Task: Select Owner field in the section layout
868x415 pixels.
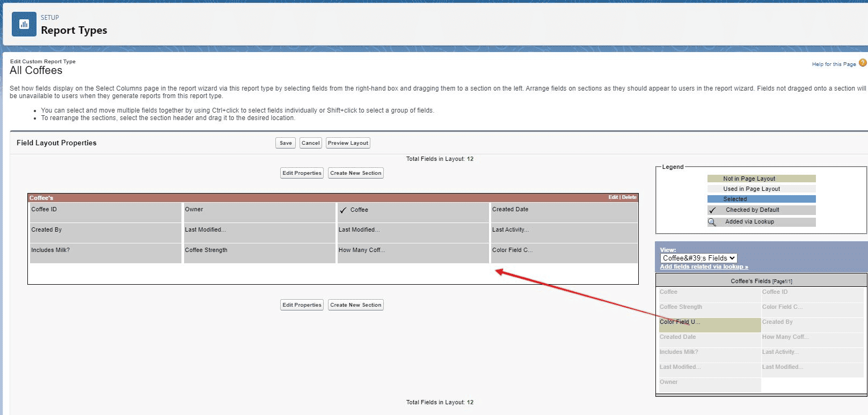Action: click(x=259, y=212)
